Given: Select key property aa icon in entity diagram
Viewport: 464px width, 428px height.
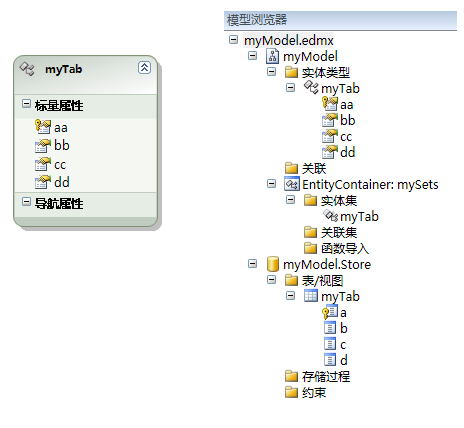Looking at the screenshot, I should (43, 127).
